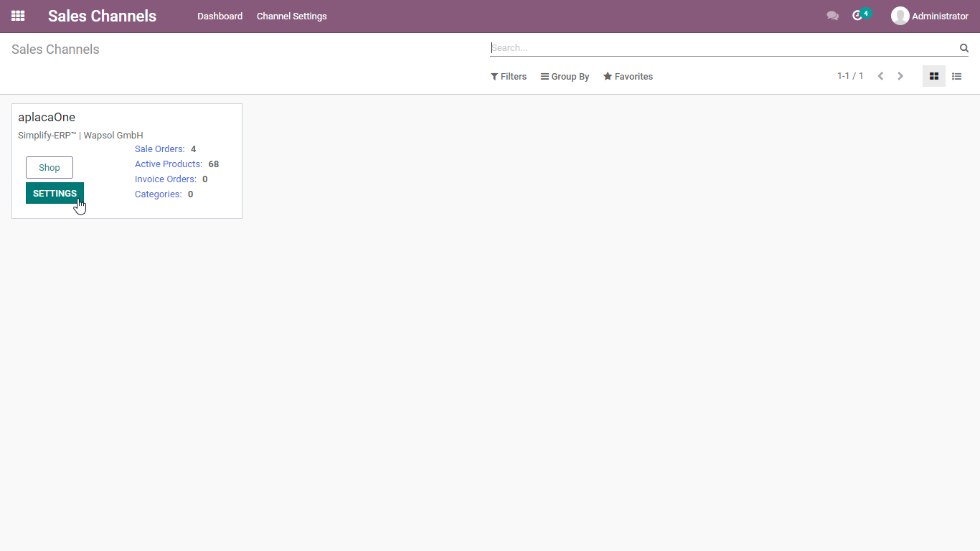Image resolution: width=980 pixels, height=551 pixels.
Task: Click the search magnifier icon
Action: (x=964, y=48)
